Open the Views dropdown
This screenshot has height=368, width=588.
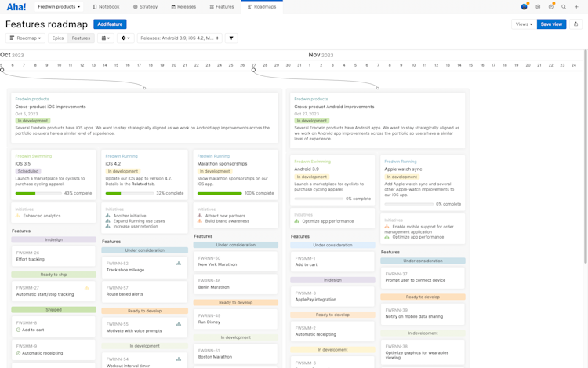coord(524,24)
